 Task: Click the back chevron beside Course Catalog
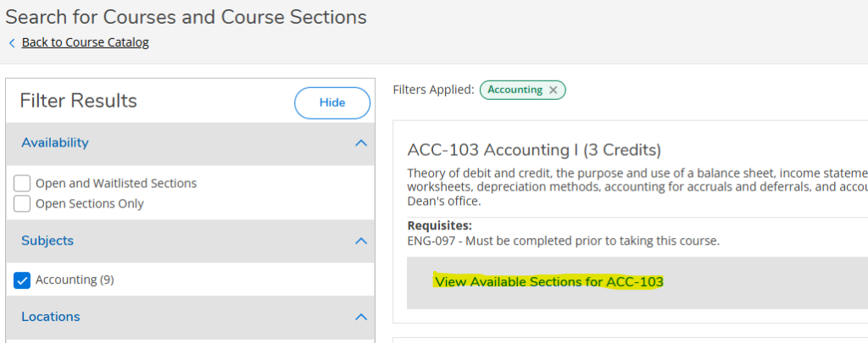tap(12, 42)
